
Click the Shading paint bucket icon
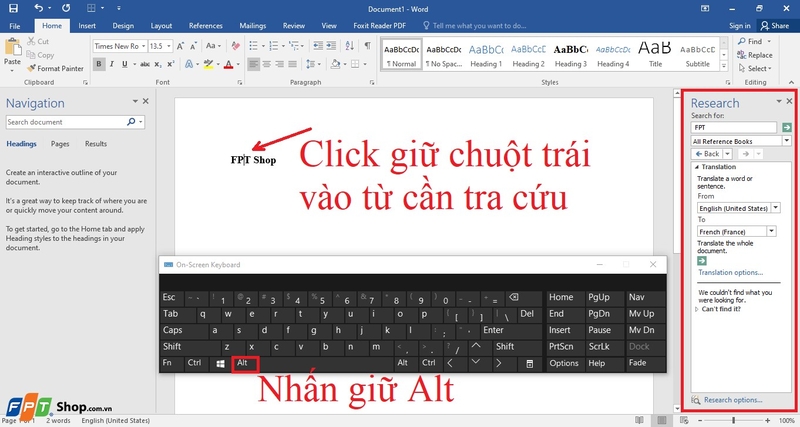point(335,64)
